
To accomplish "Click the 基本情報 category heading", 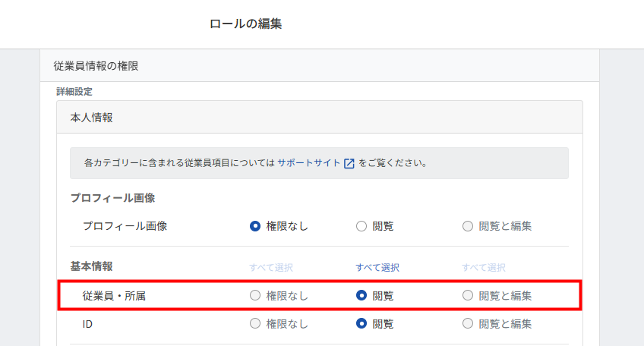I will click(91, 267).
